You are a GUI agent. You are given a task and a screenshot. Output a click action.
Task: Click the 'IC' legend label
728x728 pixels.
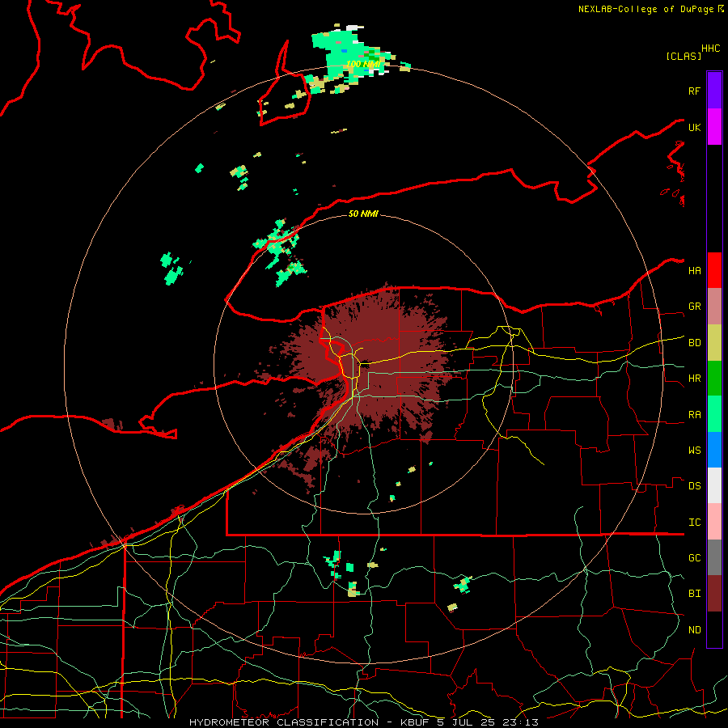click(x=694, y=523)
